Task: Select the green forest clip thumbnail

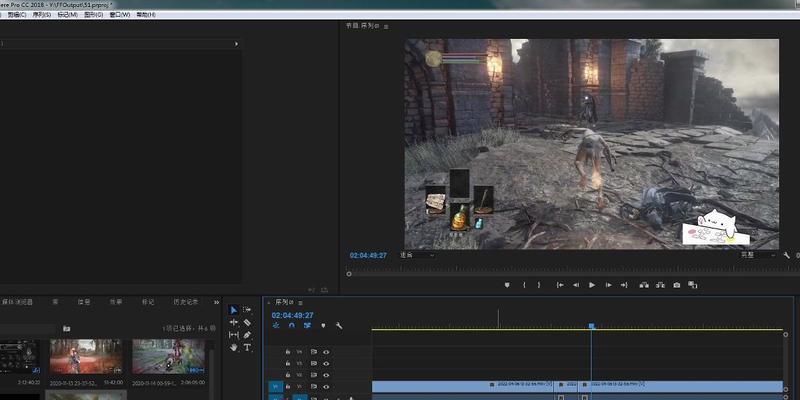Action: pyautogui.click(x=168, y=357)
